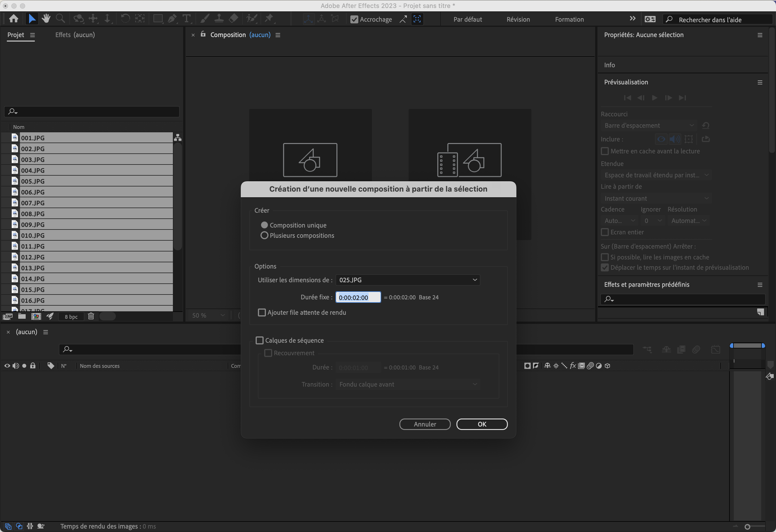This screenshot has height=532, width=776.
Task: Open the Révision workspace
Action: coord(518,19)
